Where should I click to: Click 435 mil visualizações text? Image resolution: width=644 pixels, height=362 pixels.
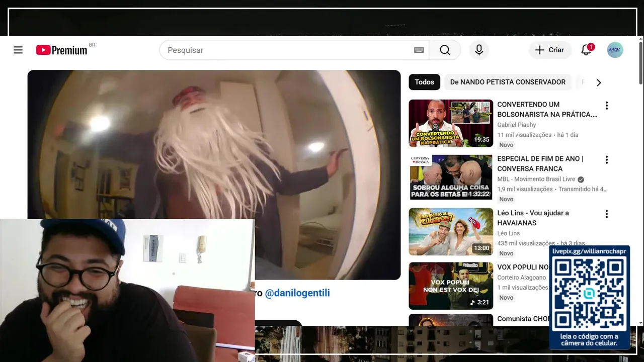click(526, 243)
